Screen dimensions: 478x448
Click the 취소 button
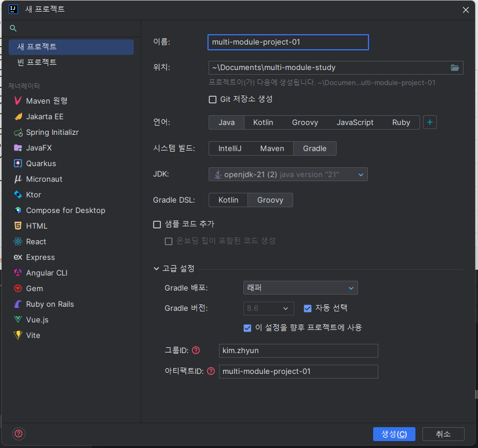443,434
